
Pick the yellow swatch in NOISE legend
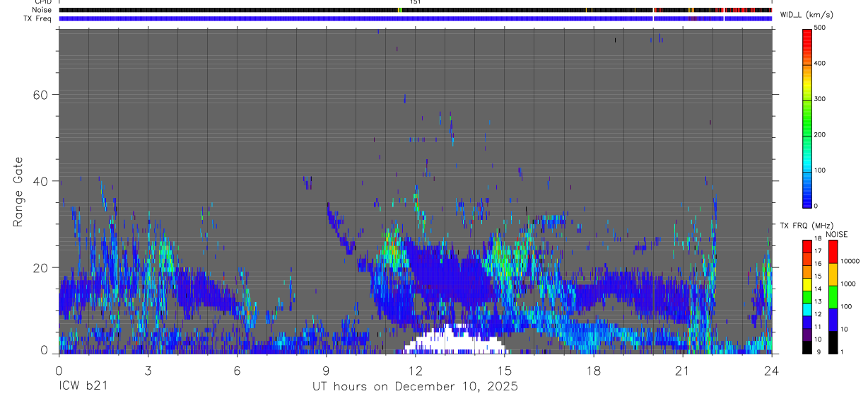[x=833, y=274]
